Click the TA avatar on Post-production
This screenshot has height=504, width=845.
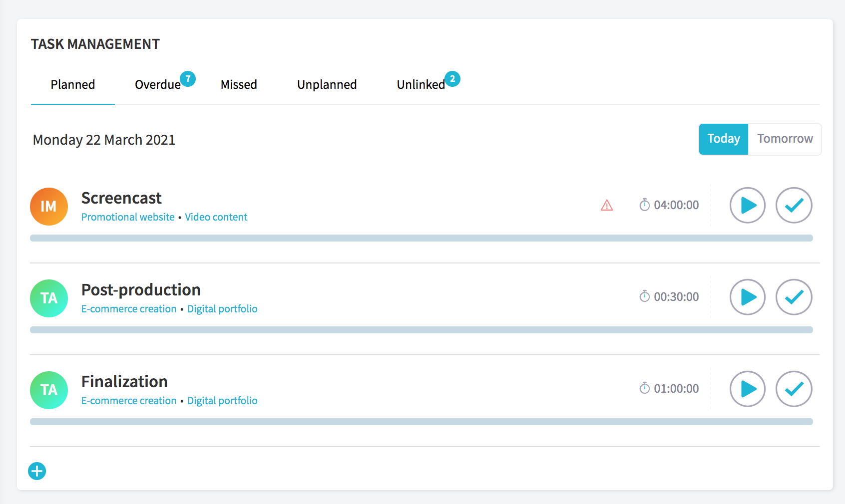coord(49,298)
